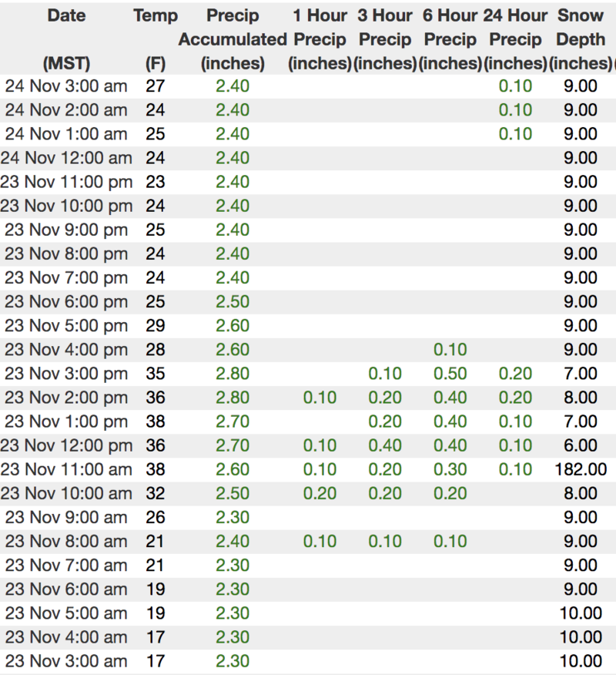Select the temperature value 35
616x675 pixels.
tap(155, 374)
